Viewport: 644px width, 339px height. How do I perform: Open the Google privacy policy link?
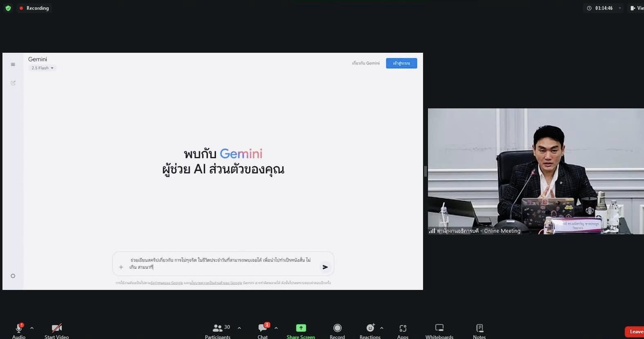216,283
